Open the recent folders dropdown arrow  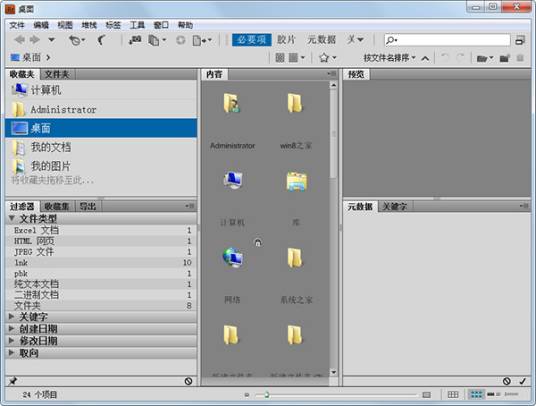coord(51,40)
